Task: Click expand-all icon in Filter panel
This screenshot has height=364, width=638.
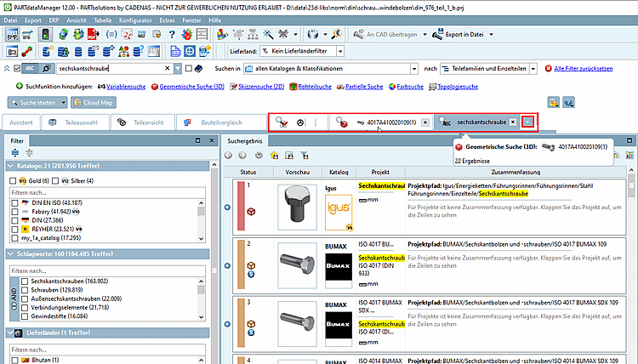Action: (15, 153)
